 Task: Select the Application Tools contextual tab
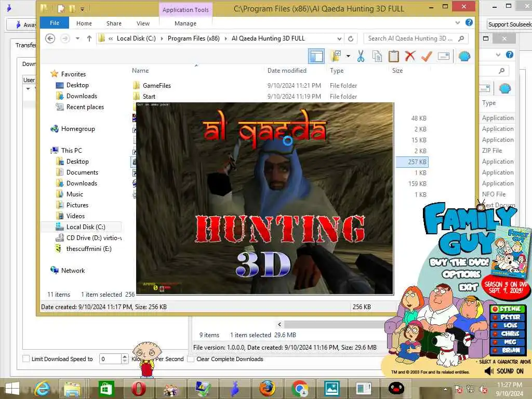click(185, 9)
